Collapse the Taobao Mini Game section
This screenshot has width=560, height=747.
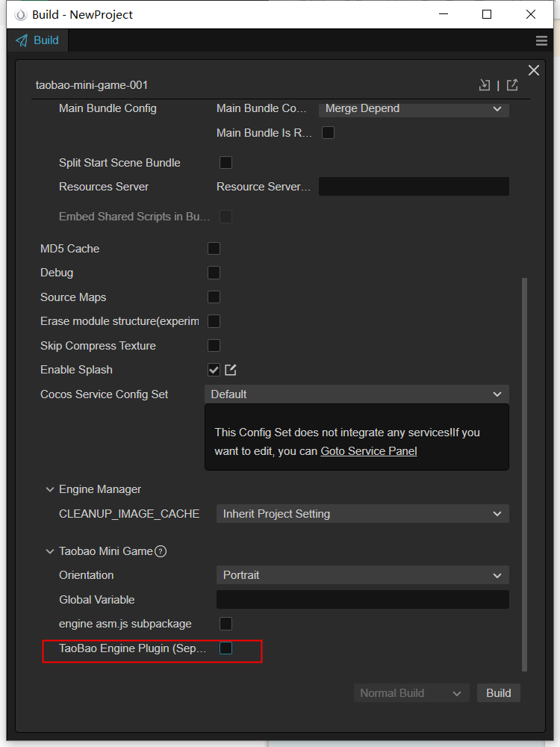coord(49,551)
